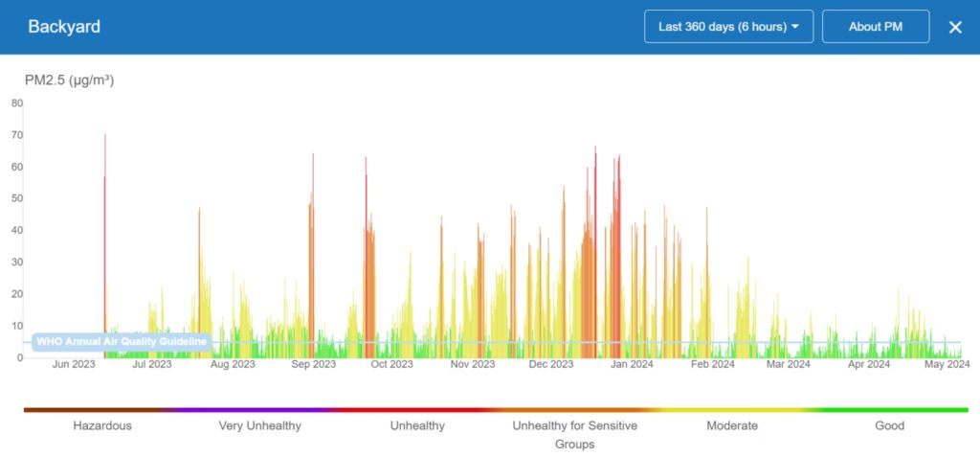Click the PM2.5 (µg/m³) axis title

pyautogui.click(x=69, y=80)
